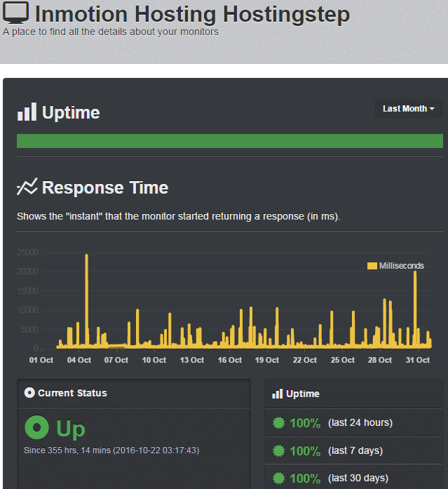This screenshot has width=448, height=489.
Task: Click the 100% value for last 24 hours
Action: pos(305,423)
